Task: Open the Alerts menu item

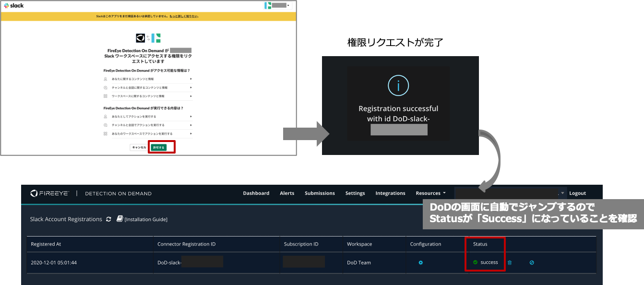Action: pyautogui.click(x=287, y=193)
